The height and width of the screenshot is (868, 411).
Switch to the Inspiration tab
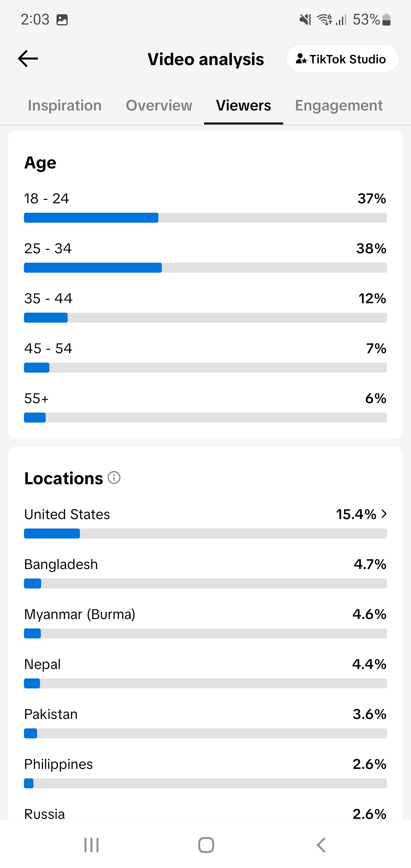(65, 105)
